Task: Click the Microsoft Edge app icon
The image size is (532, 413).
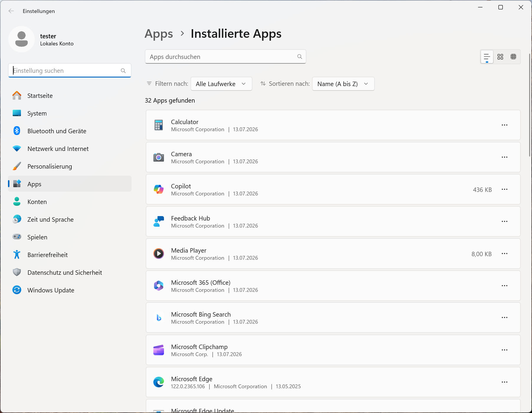Action: [x=159, y=382]
